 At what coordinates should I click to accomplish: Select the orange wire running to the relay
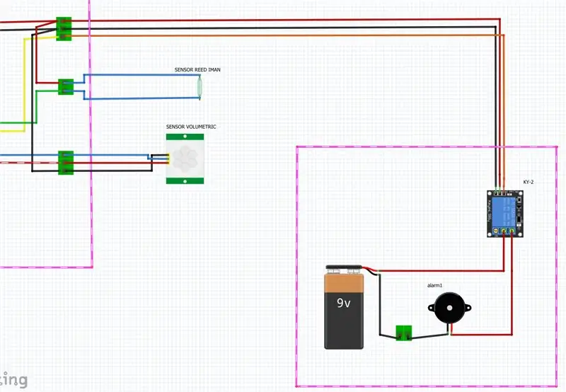[285, 35]
